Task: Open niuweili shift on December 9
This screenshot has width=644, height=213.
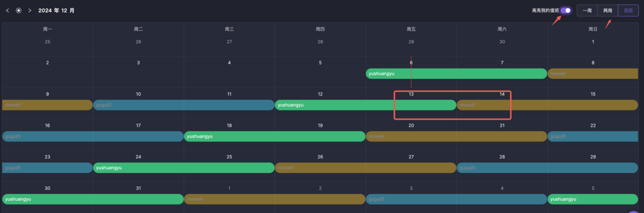Action: pyautogui.click(x=47, y=105)
